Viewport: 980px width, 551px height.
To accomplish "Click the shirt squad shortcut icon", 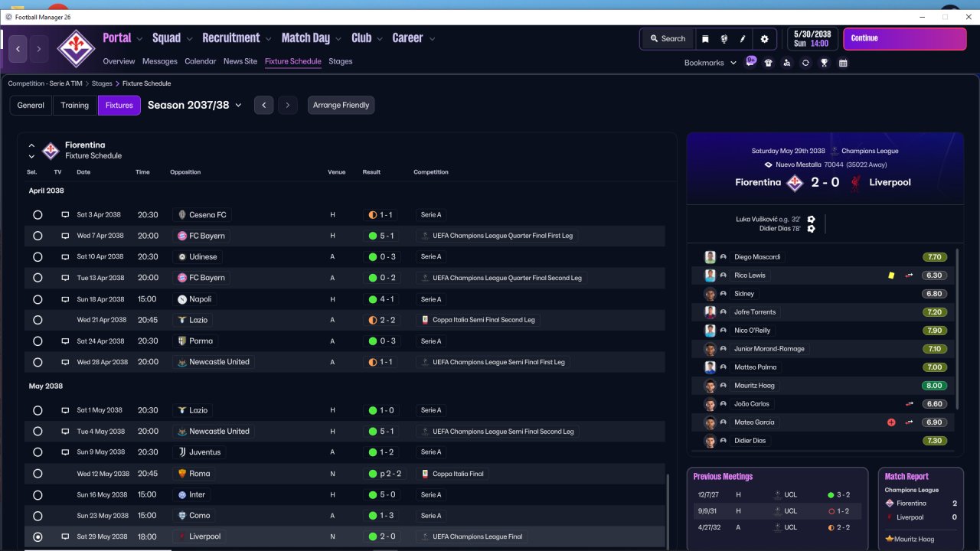I will [x=769, y=63].
